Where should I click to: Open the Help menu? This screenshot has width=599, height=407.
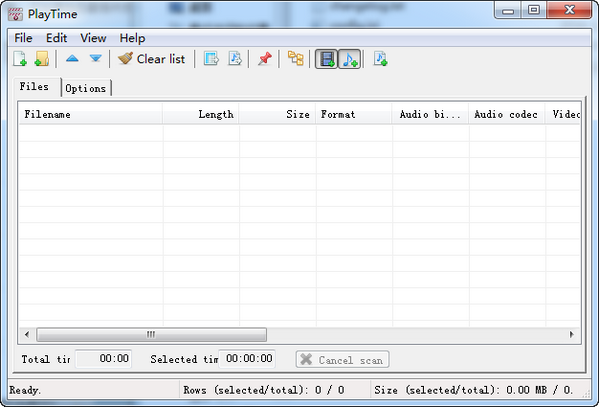tap(132, 38)
